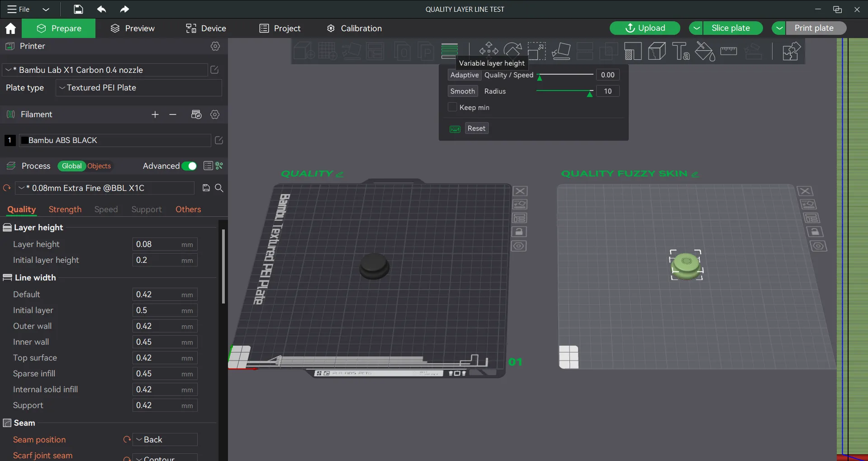868x461 pixels.
Task: Open the Seam position dropdown
Action: (165, 440)
